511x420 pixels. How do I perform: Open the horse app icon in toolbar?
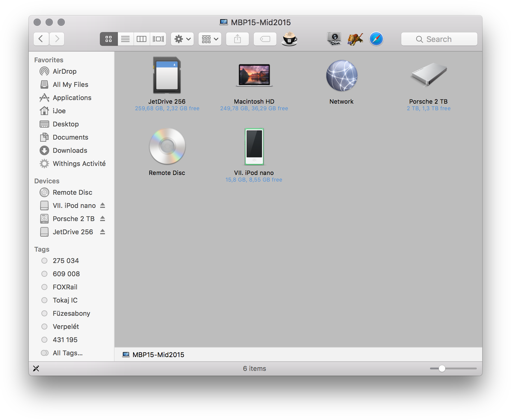point(355,39)
